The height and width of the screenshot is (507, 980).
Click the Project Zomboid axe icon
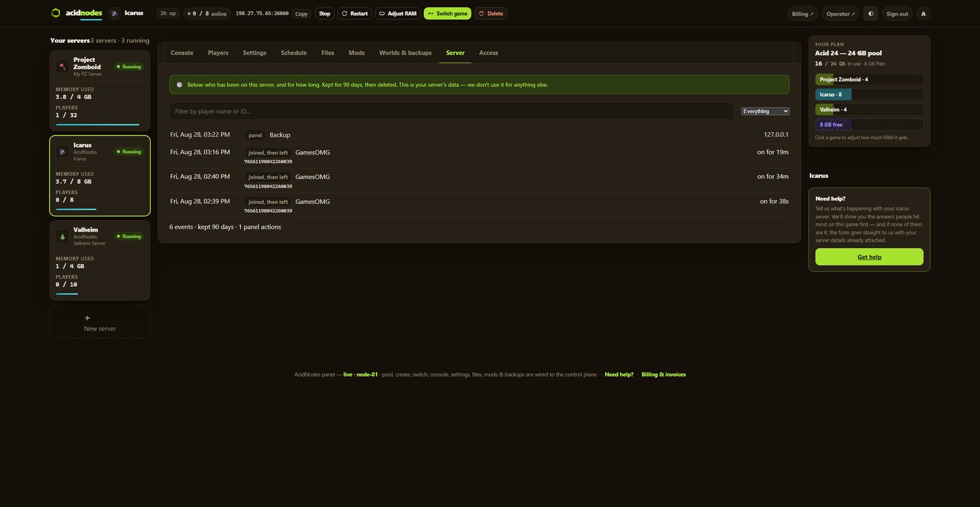coord(62,67)
